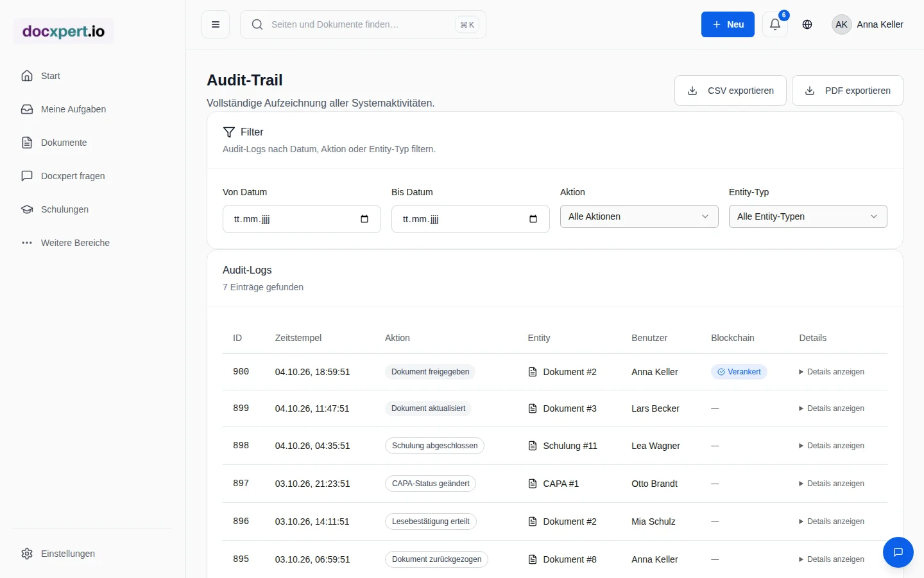Open the Alle Entity-Typen dropdown
The width and height of the screenshot is (924, 578).
(808, 216)
